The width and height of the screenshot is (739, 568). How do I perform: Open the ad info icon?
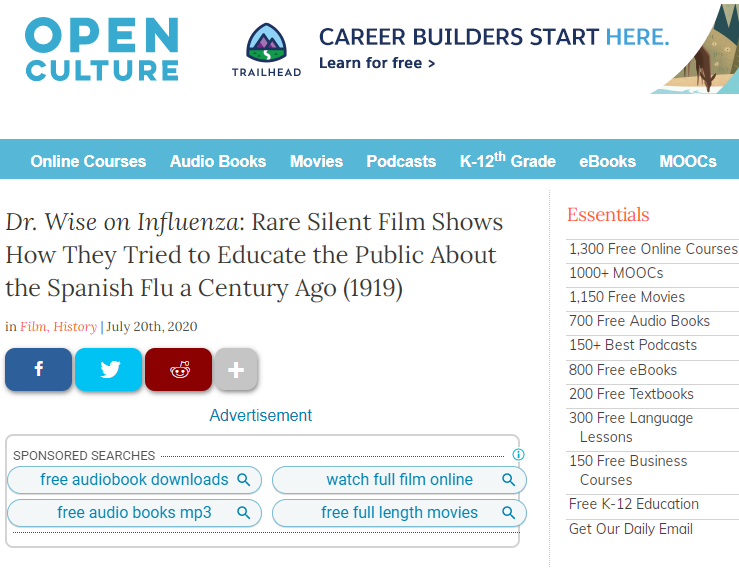point(518,455)
